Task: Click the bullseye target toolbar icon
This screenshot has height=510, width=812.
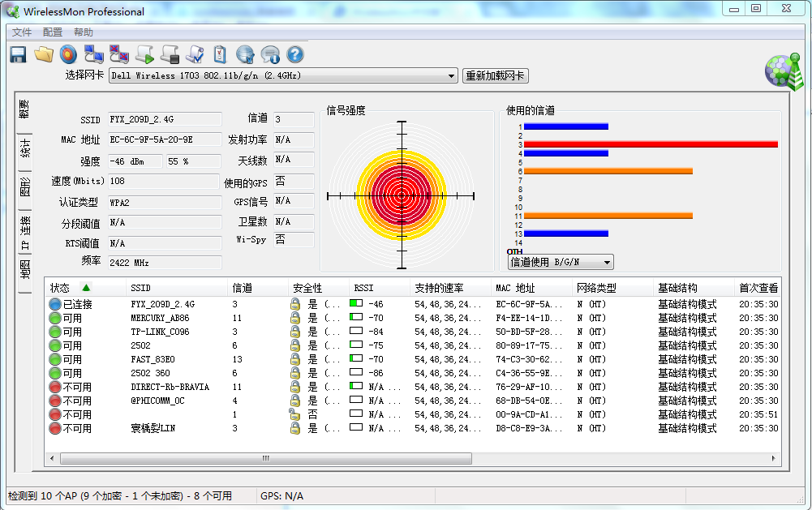Action: [68, 54]
